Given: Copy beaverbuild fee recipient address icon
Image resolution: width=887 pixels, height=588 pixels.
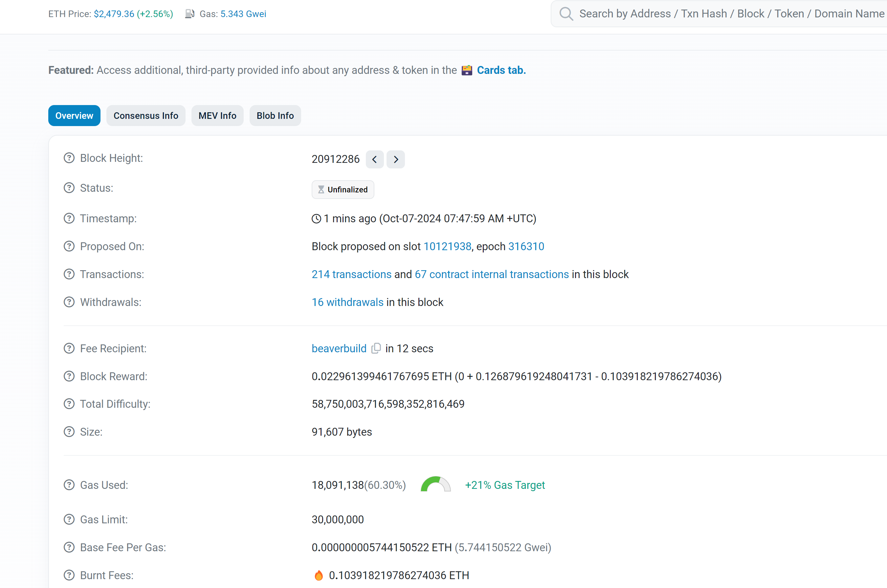Looking at the screenshot, I should tap(376, 348).
